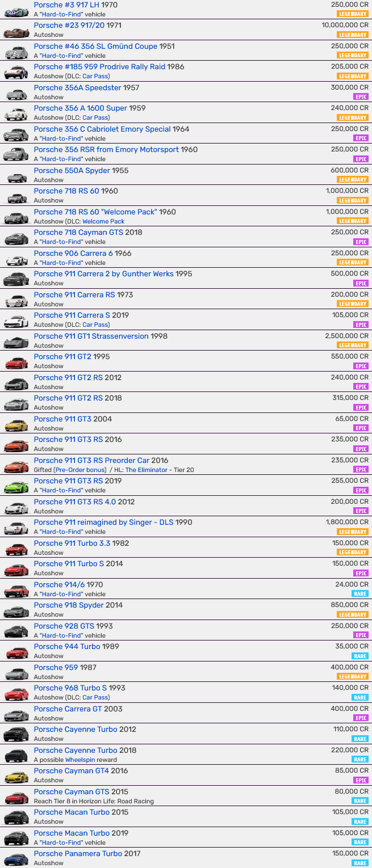Click the Porsche 911 Carrera RS 1973 thumbnail
This screenshot has width=372, height=868.
point(16,300)
